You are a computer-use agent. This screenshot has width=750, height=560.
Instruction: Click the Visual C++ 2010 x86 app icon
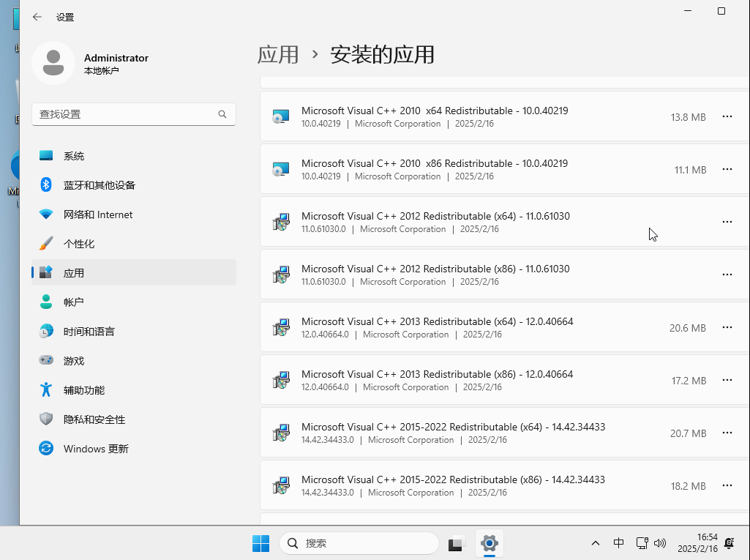[x=281, y=169]
